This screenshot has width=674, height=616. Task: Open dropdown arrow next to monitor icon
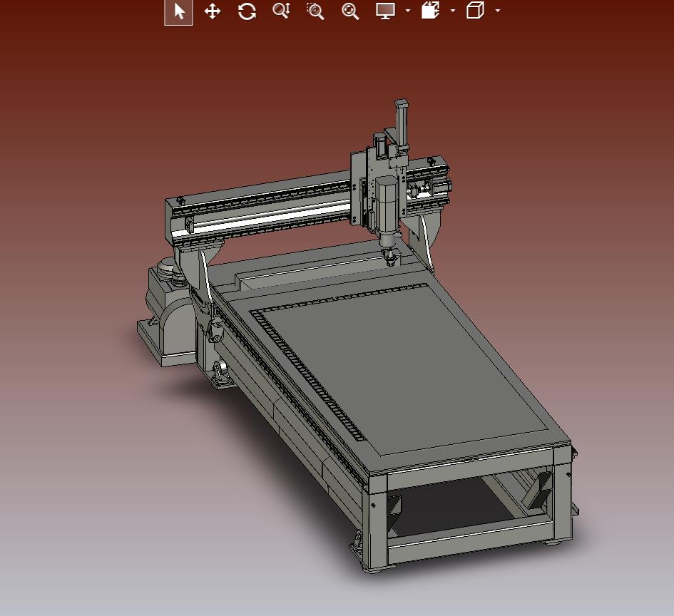tap(407, 11)
